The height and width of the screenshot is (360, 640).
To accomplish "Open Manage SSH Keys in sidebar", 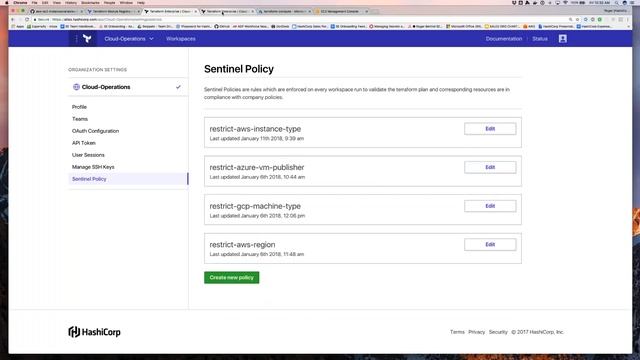I will click(93, 167).
